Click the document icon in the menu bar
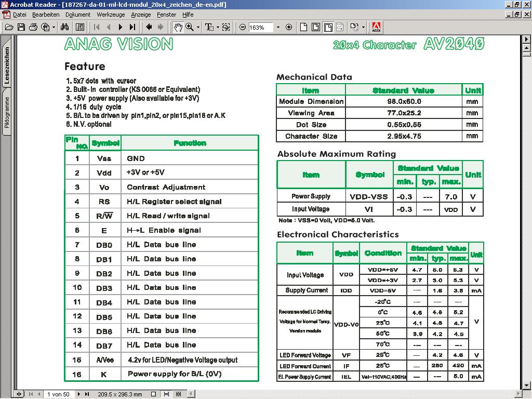Screen dimensions: 532x399 click(x=6, y=15)
